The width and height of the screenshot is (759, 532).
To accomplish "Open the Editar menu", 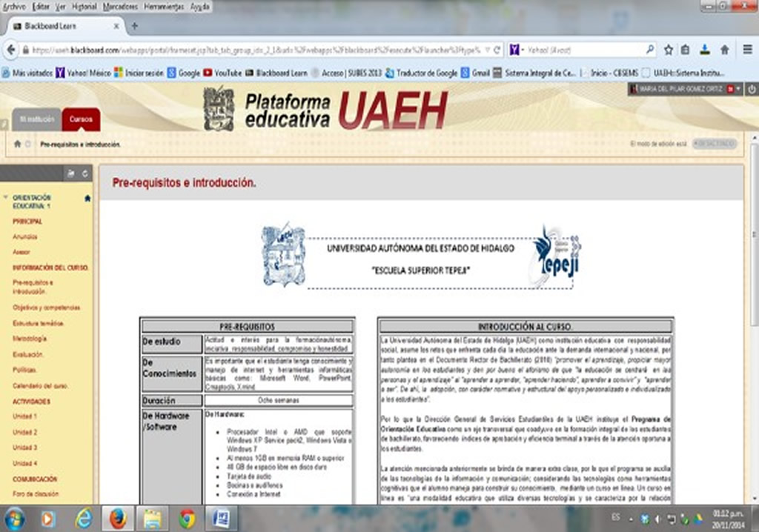I will [x=42, y=7].
